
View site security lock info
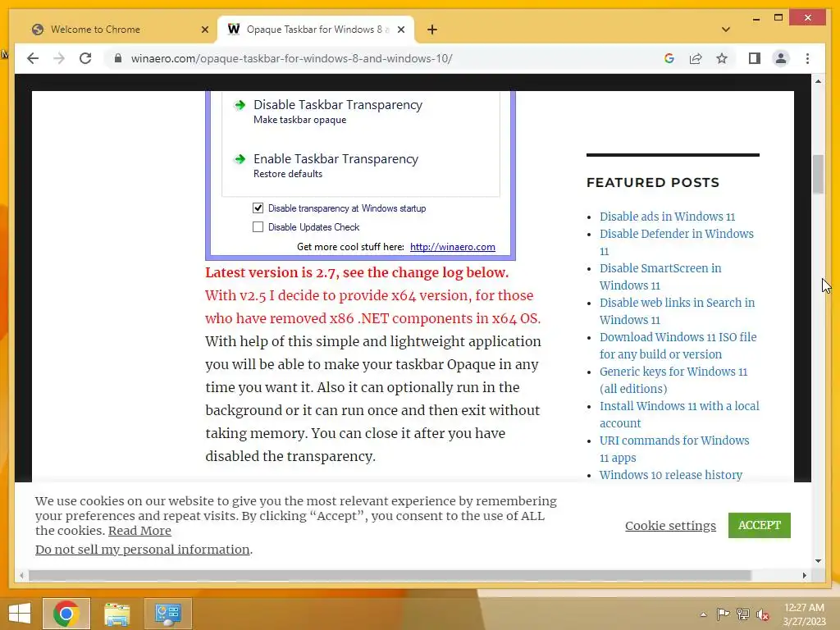(118, 58)
